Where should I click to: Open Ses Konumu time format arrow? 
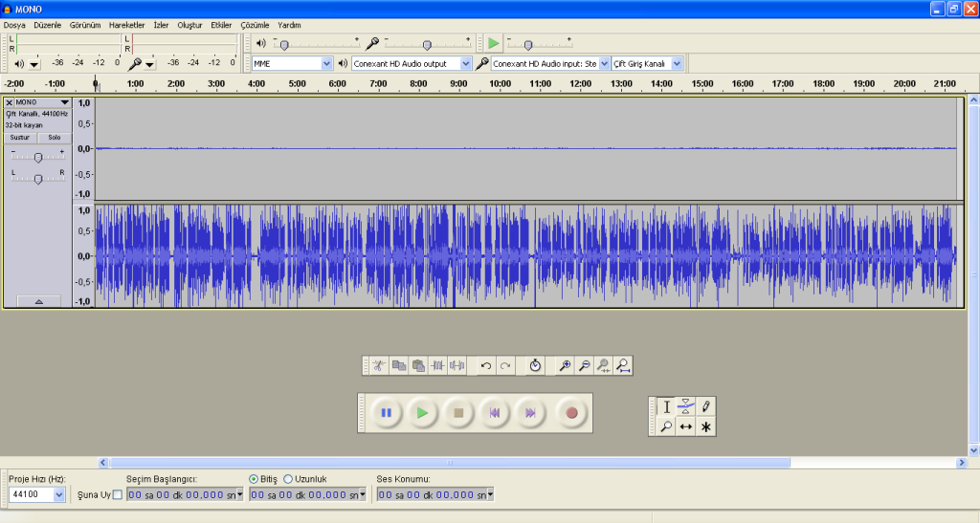point(491,494)
